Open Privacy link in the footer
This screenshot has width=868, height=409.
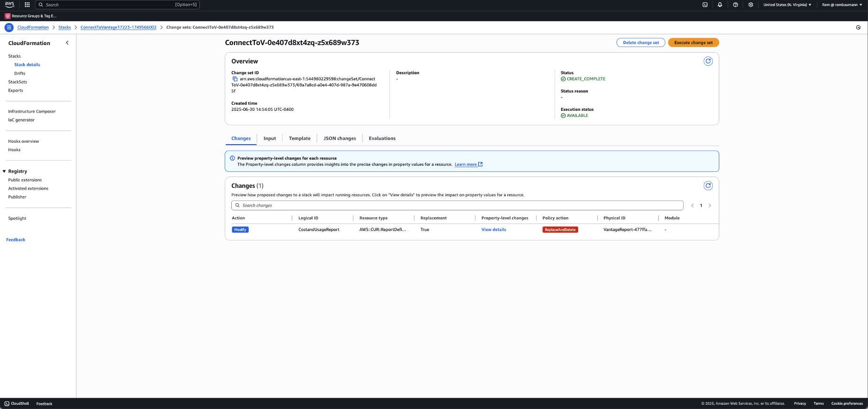[x=800, y=404]
